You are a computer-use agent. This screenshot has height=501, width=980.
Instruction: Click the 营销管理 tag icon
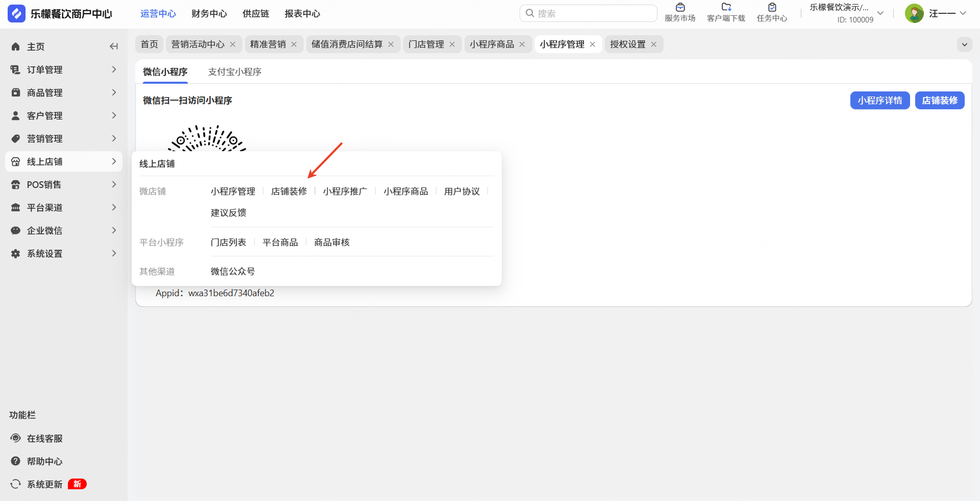(16, 138)
